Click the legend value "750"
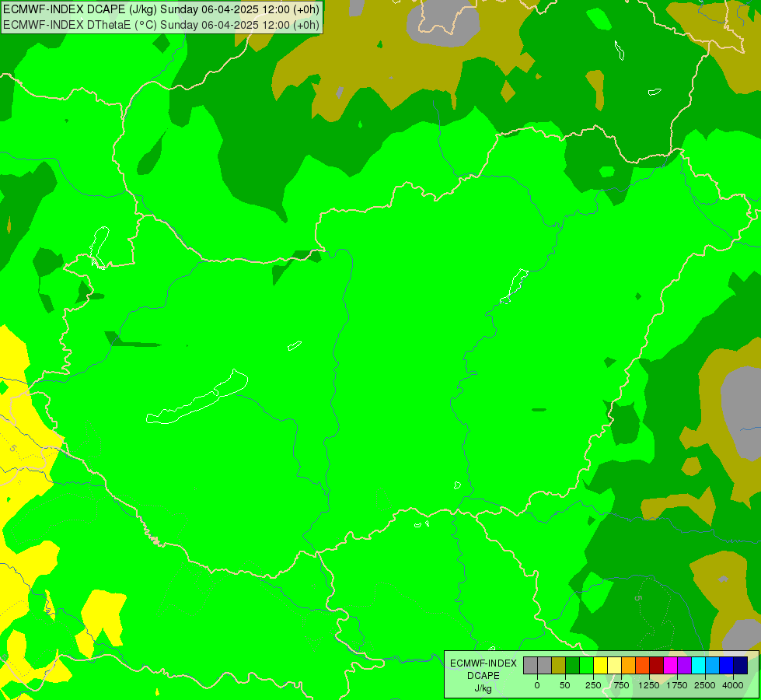This screenshot has height=700, width=761. [x=621, y=685]
